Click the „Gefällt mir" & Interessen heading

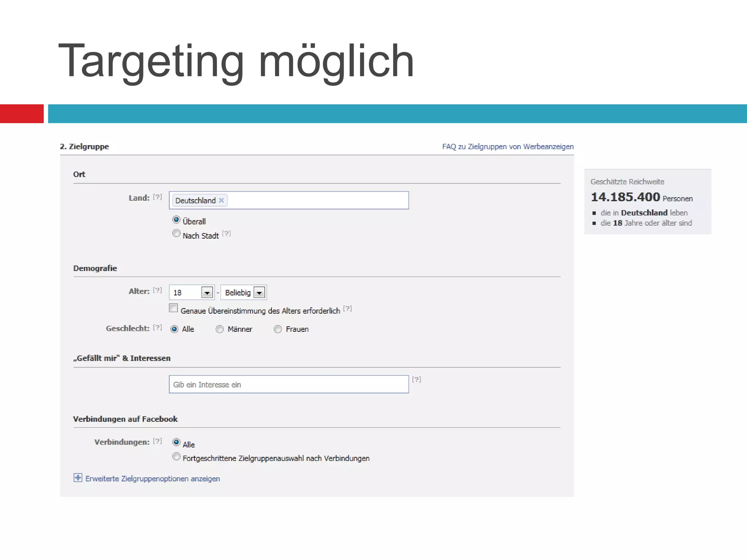122,358
